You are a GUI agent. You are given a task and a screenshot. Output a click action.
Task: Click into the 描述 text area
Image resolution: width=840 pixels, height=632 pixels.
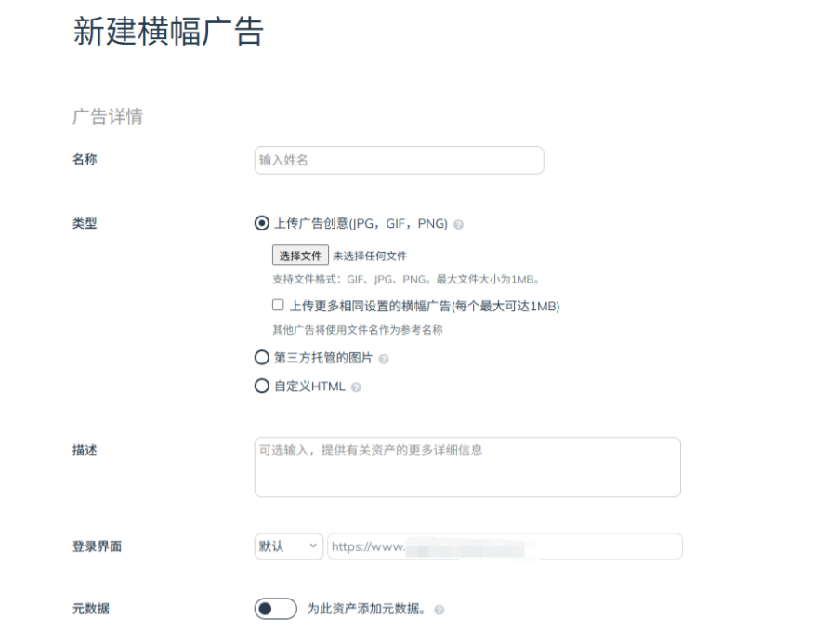[467, 467]
